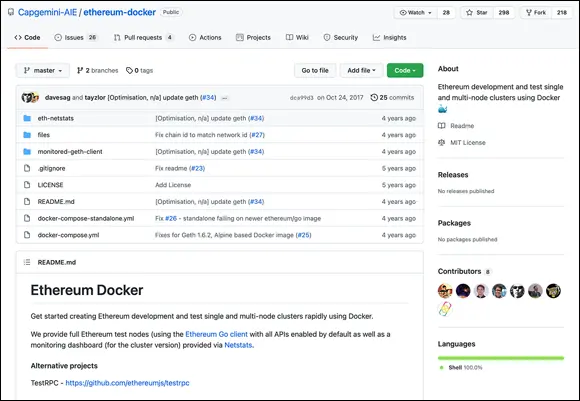Open the Pull requests tab
580x401 pixels.
[143, 37]
